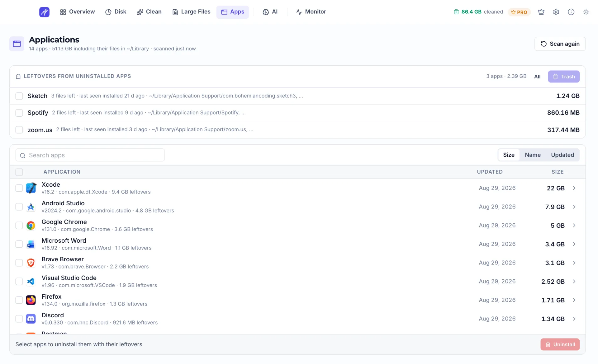Screen dimensions: 598x364
Task: Click the 1.24 GB Sketch size value
Action: pos(568,96)
